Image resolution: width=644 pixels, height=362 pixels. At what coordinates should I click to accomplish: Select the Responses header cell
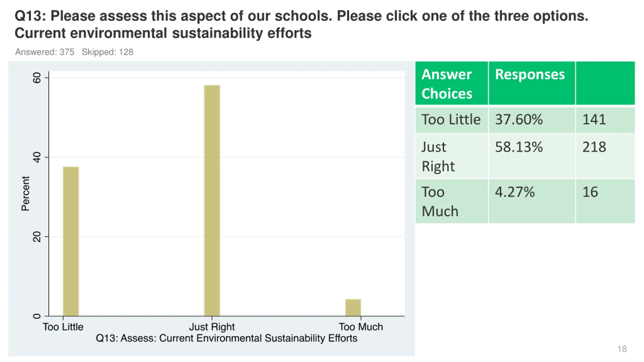tap(532, 83)
